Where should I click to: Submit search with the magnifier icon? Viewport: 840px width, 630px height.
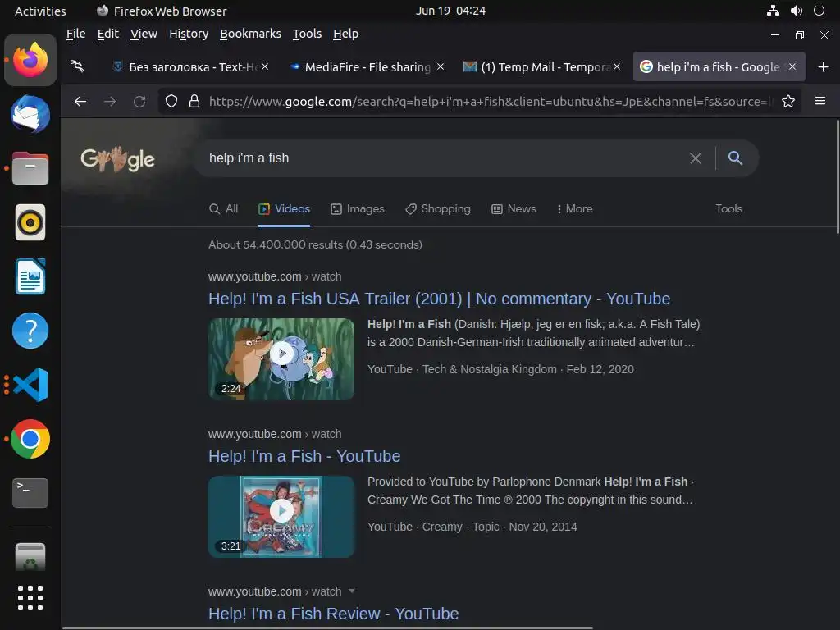(x=736, y=158)
